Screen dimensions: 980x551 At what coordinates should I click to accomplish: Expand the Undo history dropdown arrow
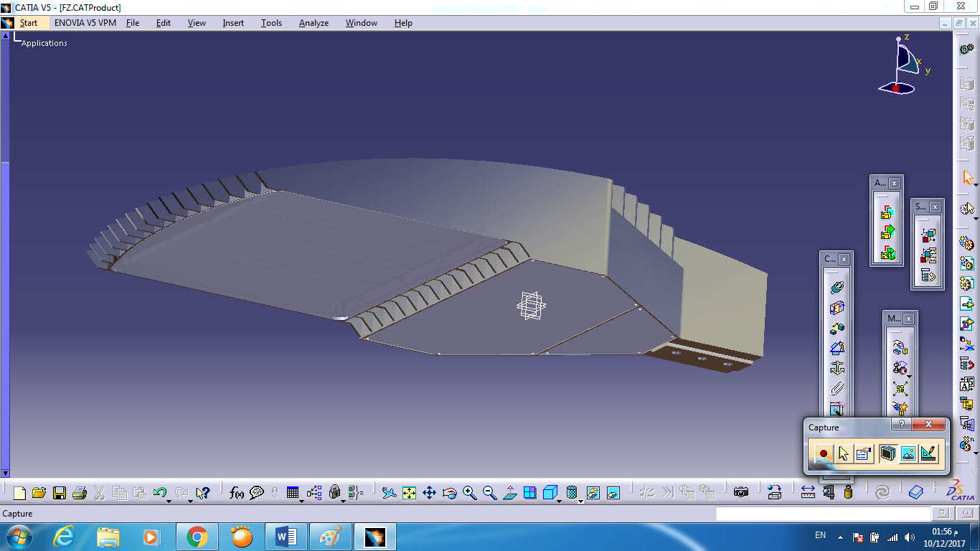click(x=169, y=500)
